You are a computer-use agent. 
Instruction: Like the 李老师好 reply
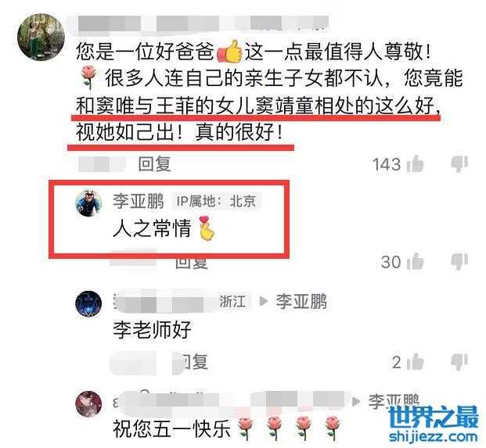(415, 362)
